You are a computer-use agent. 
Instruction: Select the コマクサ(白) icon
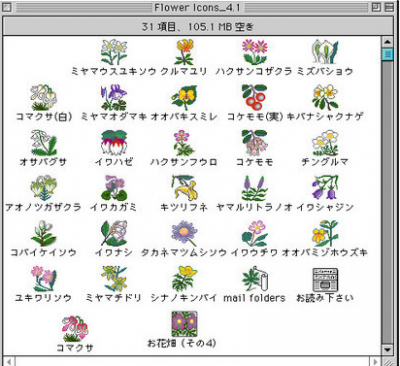click(43, 97)
